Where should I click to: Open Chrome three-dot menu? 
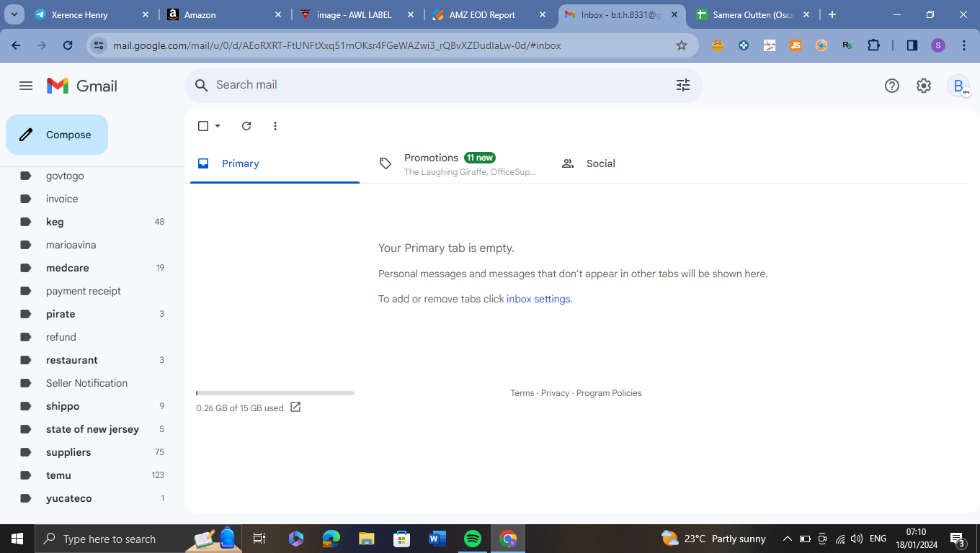[x=964, y=45]
